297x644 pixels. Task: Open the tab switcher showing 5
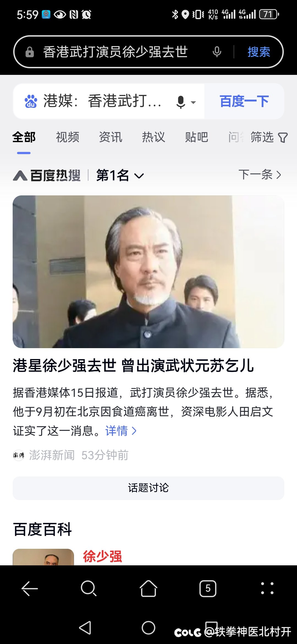208,588
